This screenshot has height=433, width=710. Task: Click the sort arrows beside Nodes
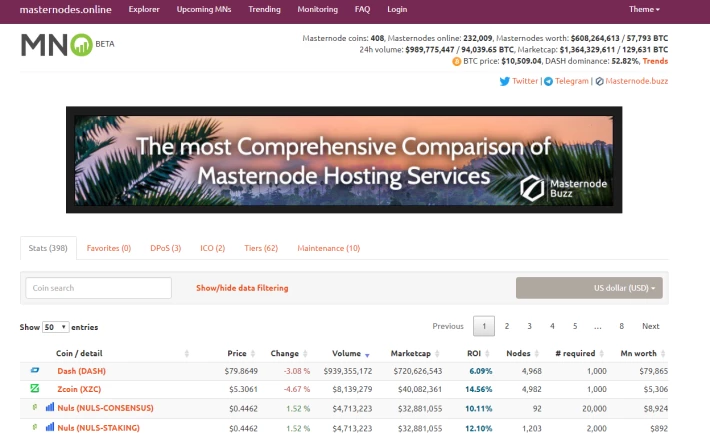coord(537,354)
